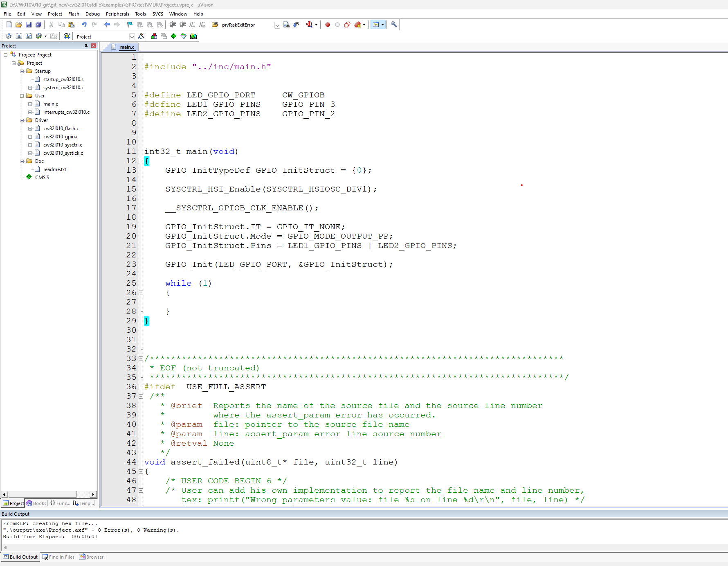
Task: Switch to the Find In Files tab
Action: (58, 557)
